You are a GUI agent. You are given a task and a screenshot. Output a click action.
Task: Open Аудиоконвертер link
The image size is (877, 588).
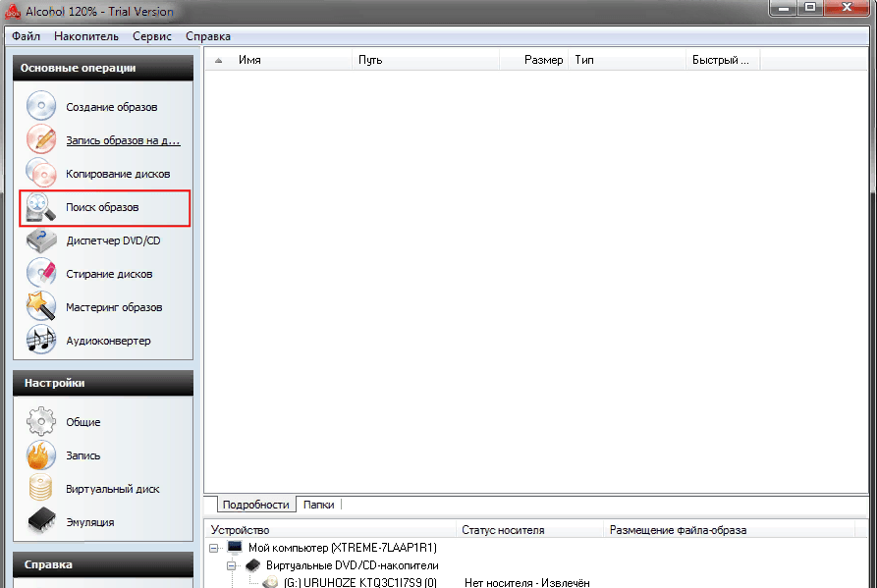click(108, 341)
